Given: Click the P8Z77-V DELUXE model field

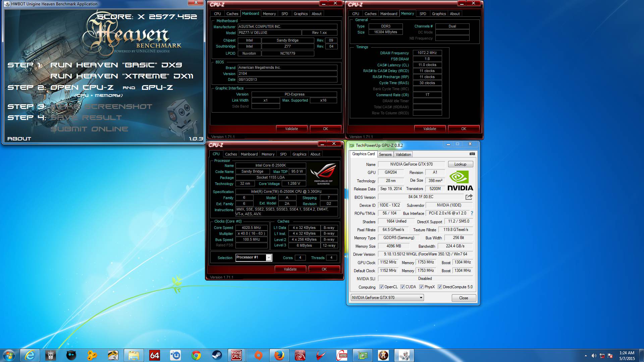Looking at the screenshot, I should [x=270, y=33].
